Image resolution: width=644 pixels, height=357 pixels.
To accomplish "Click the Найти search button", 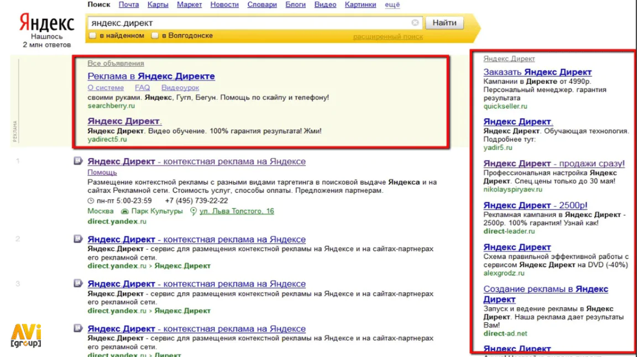I will point(444,23).
